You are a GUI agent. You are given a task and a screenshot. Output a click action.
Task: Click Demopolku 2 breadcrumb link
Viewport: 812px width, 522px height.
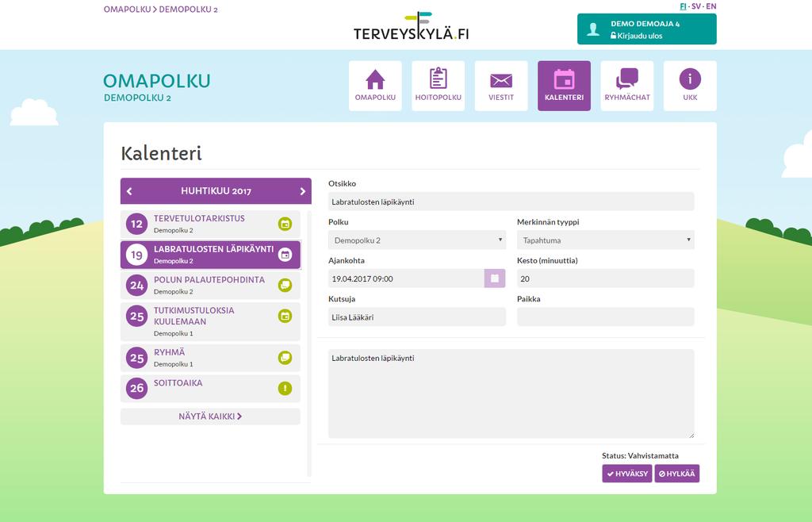click(189, 10)
